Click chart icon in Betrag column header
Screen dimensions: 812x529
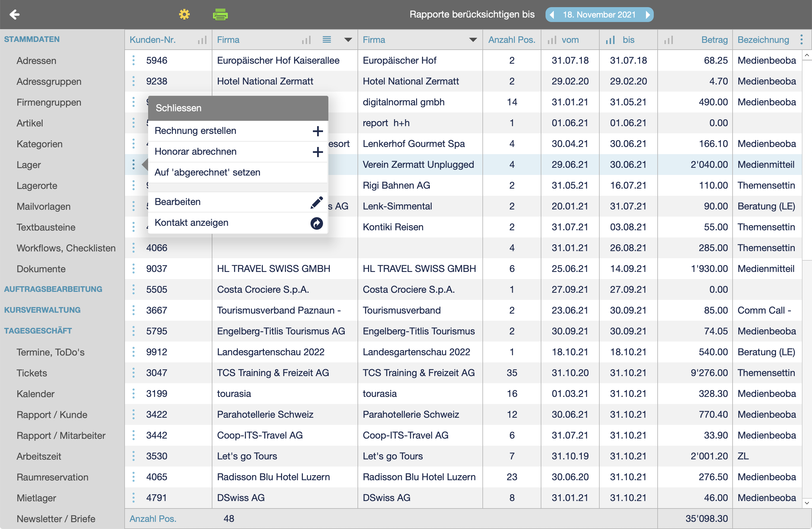coord(668,40)
